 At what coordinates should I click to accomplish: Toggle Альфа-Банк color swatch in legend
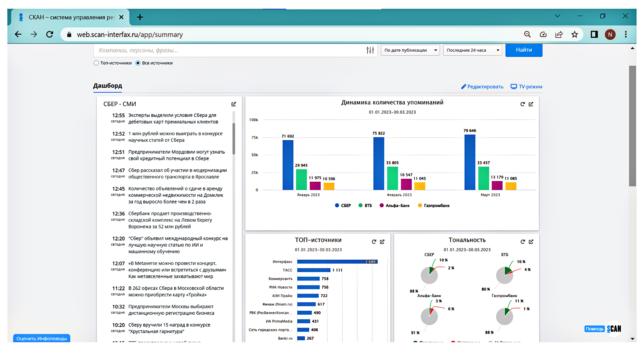[382, 205]
